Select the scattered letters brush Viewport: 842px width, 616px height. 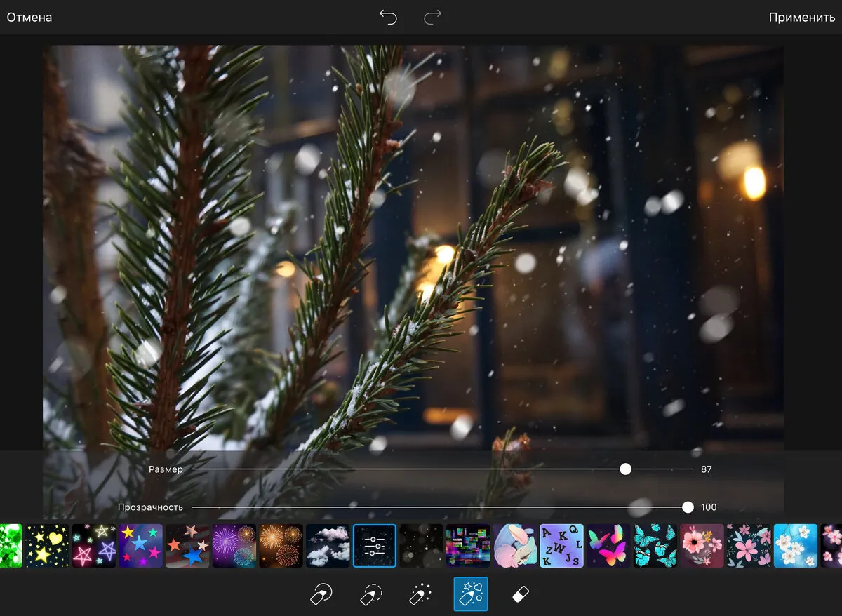tap(562, 546)
